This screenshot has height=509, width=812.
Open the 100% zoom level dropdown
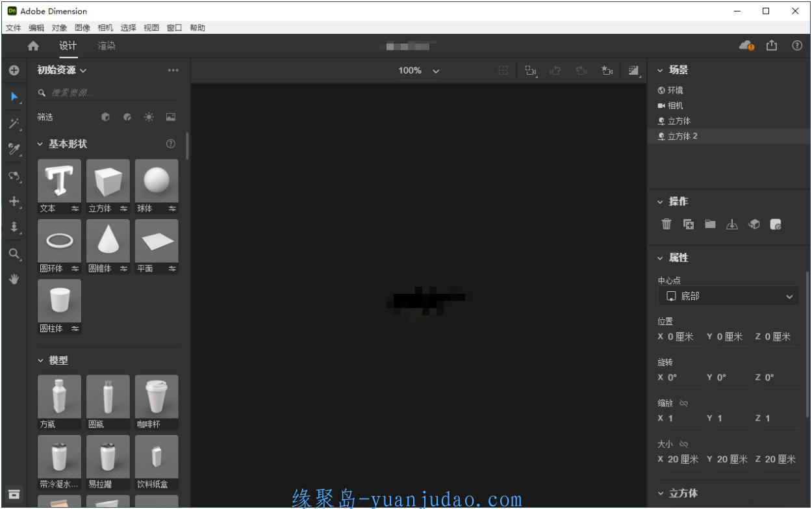point(419,70)
